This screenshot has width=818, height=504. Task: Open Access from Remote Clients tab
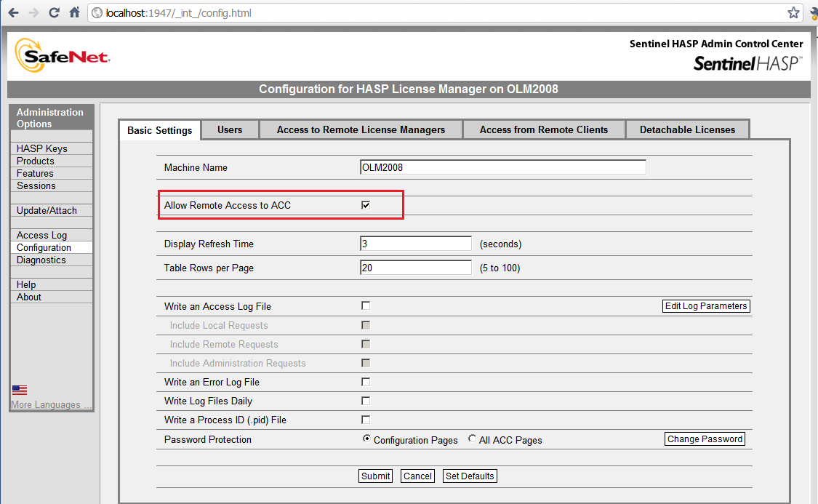point(544,129)
